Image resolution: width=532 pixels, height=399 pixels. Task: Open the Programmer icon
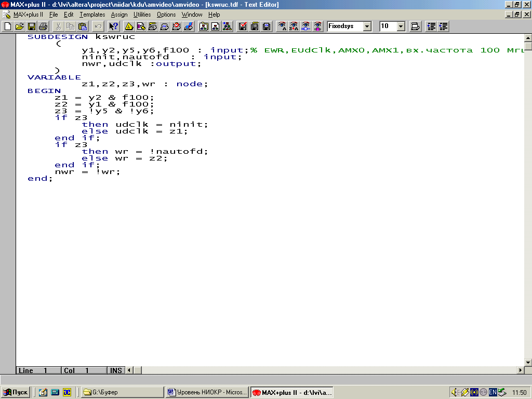coord(188,26)
